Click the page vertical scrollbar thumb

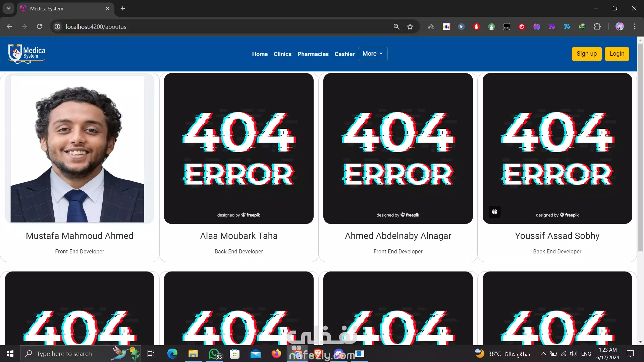640,147
